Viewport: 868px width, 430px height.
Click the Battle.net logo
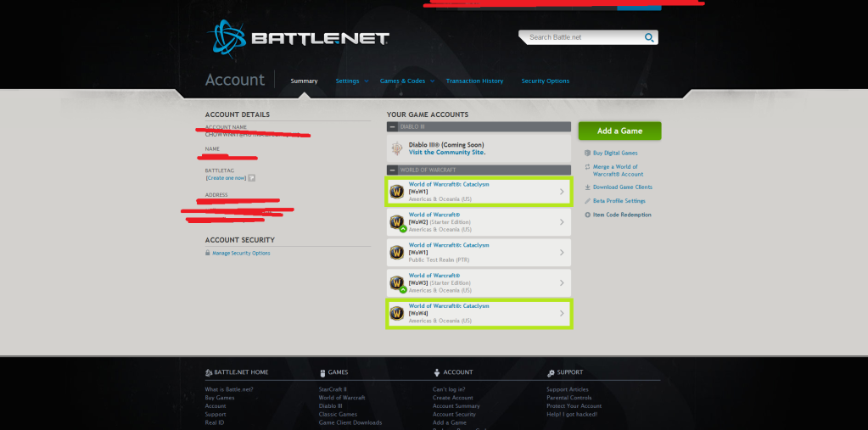(299, 37)
